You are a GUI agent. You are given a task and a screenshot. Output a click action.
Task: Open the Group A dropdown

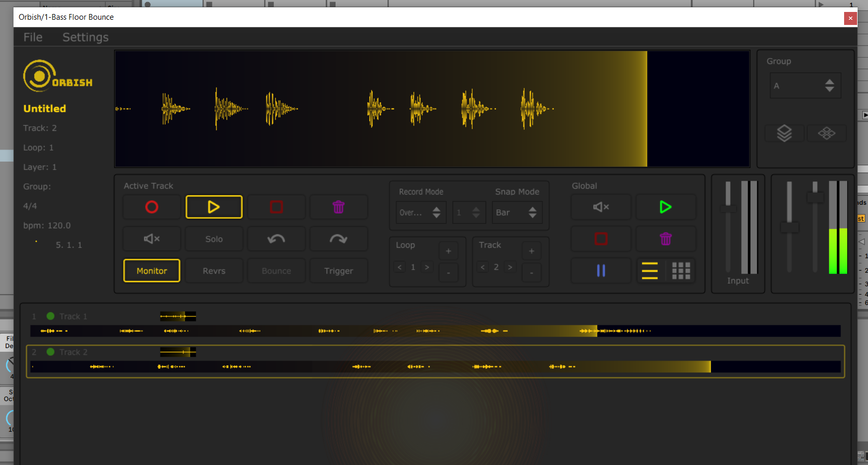click(805, 86)
